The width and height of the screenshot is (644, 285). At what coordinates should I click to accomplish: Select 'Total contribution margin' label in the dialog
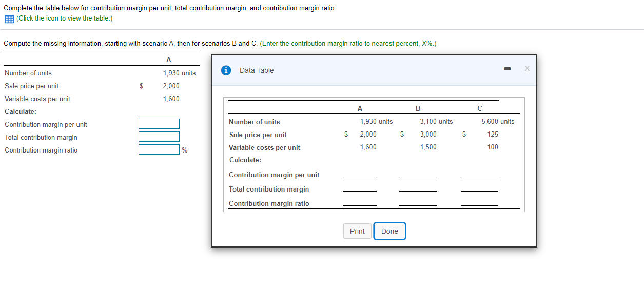pos(269,189)
